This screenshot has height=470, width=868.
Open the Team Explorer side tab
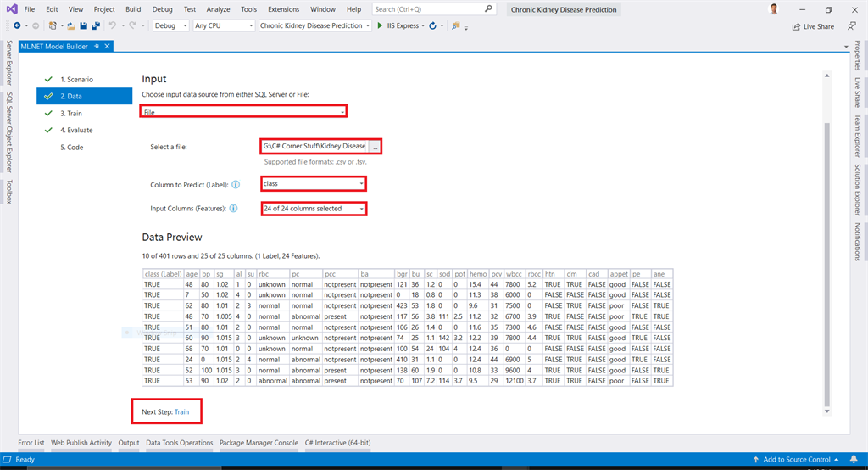tap(857, 136)
